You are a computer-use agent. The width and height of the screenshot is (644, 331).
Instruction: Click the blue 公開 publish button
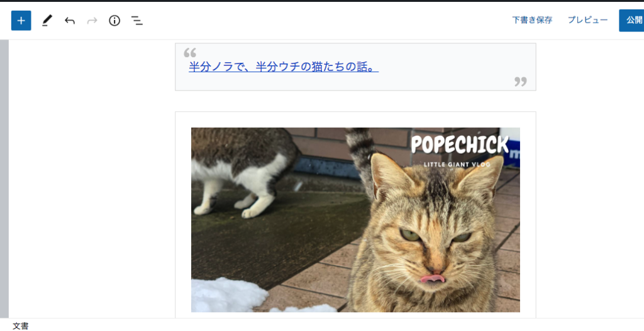[633, 21]
